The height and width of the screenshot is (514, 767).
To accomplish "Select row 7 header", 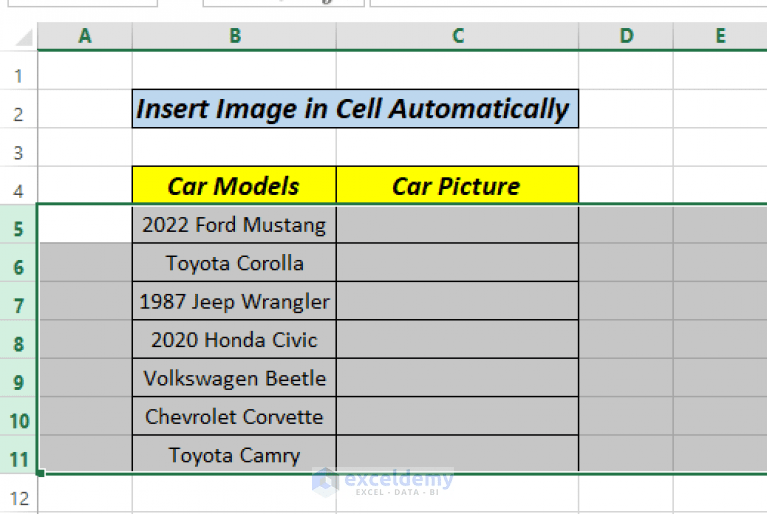I will point(19,301).
